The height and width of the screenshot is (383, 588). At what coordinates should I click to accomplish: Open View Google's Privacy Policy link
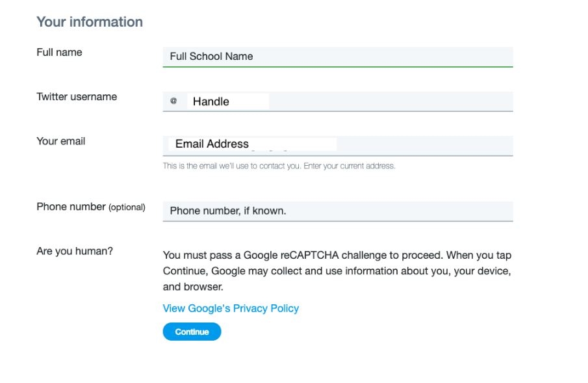point(231,308)
